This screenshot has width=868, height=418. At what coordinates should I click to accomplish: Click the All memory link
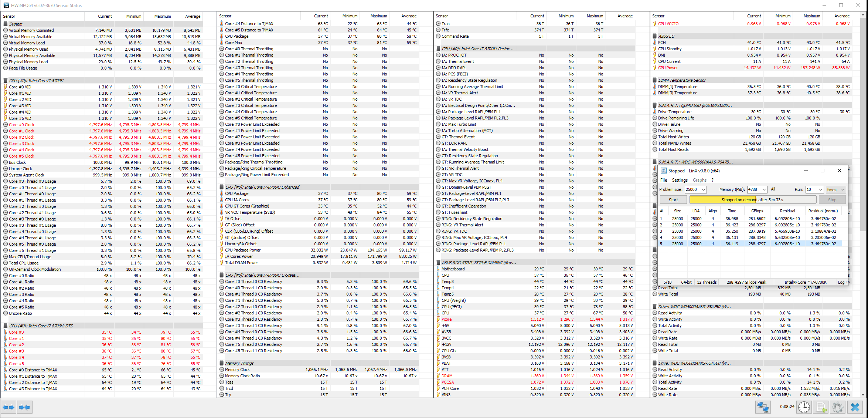pyautogui.click(x=773, y=189)
